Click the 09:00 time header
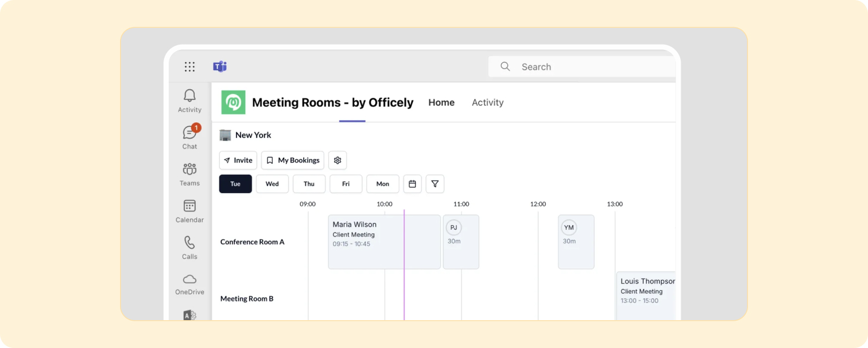868x348 pixels. tap(308, 204)
